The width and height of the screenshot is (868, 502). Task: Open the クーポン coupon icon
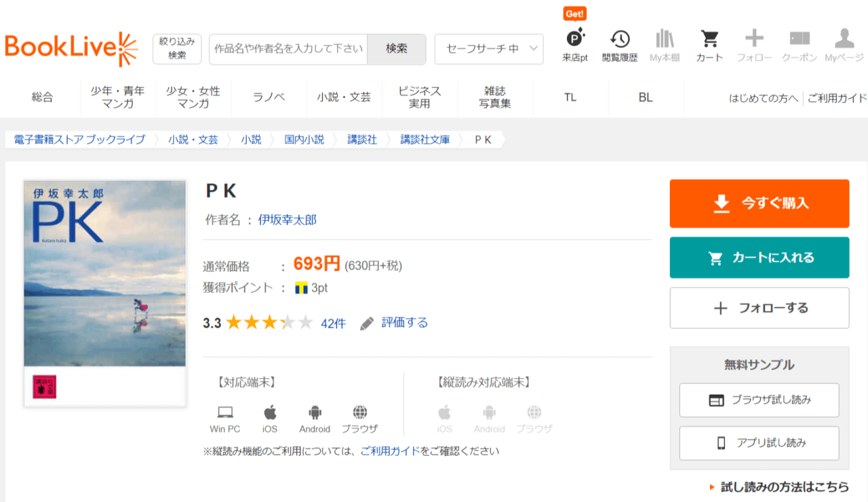[x=800, y=38]
